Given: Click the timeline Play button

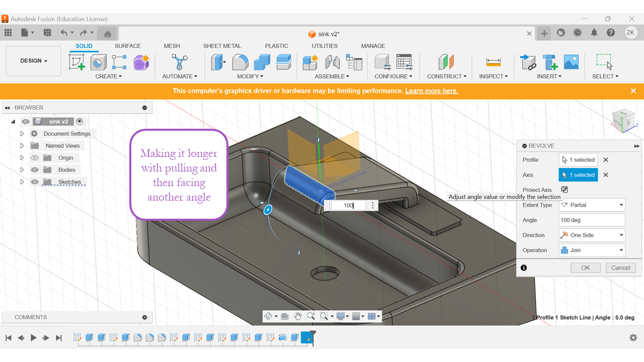Looking at the screenshot, I should click(34, 338).
